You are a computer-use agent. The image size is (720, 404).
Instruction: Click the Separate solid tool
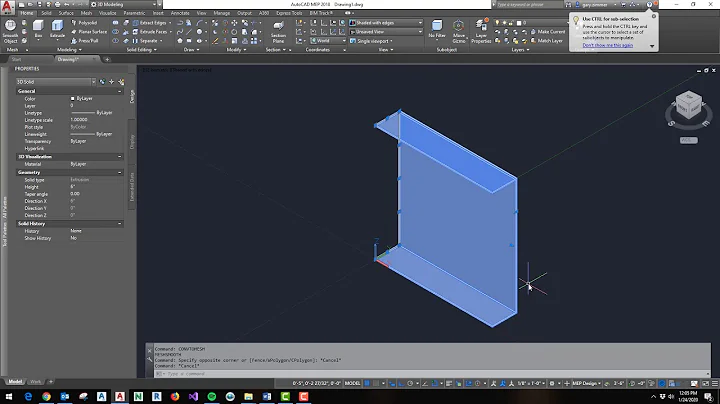(x=145, y=41)
